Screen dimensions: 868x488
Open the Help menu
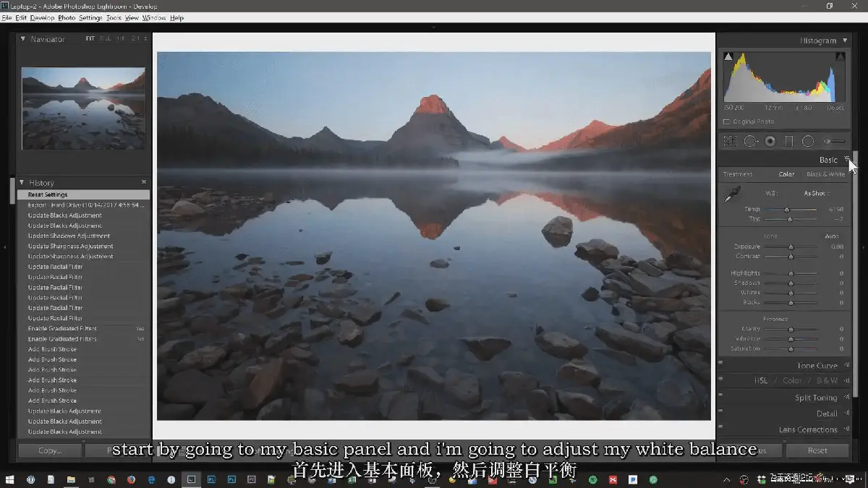tap(176, 17)
